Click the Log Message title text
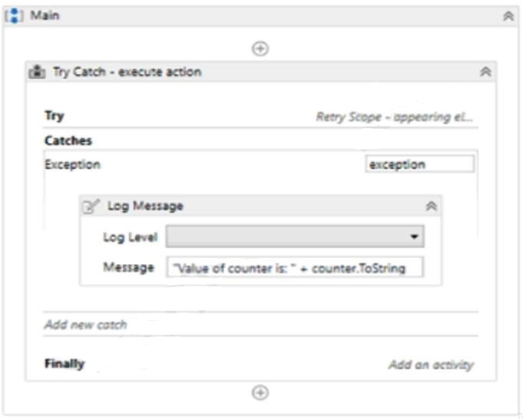Image resolution: width=526 pixels, height=420 pixels. 145,206
